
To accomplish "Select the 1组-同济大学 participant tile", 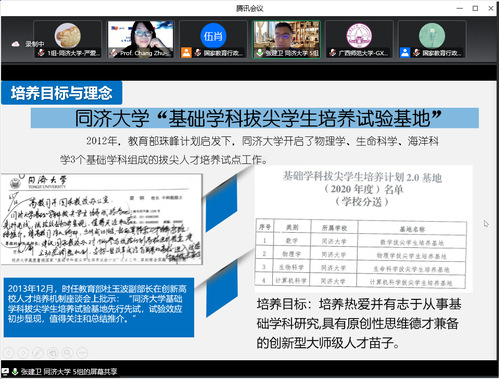I will click(x=68, y=39).
